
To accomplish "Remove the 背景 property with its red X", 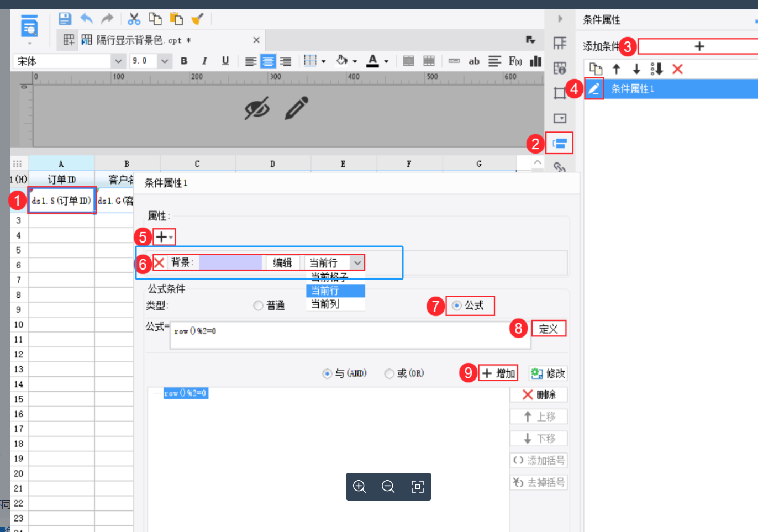I will pyautogui.click(x=159, y=262).
